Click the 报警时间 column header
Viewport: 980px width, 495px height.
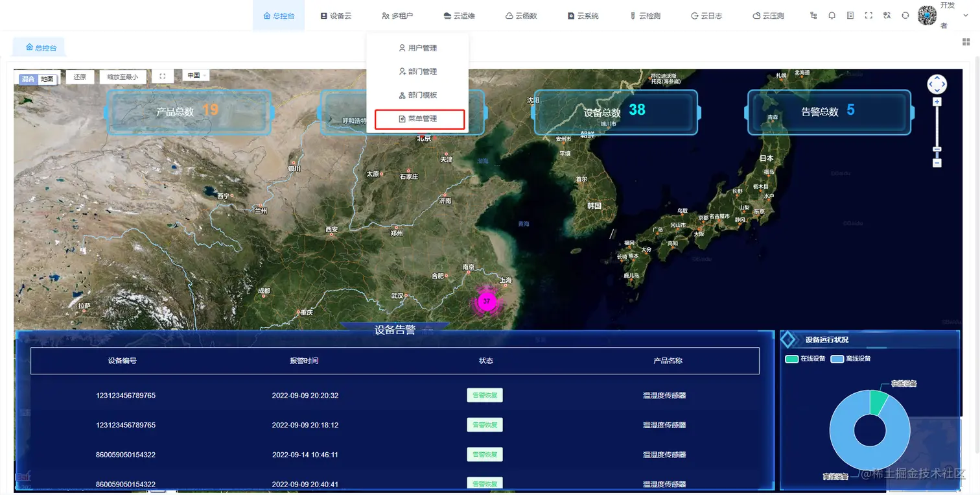click(304, 361)
